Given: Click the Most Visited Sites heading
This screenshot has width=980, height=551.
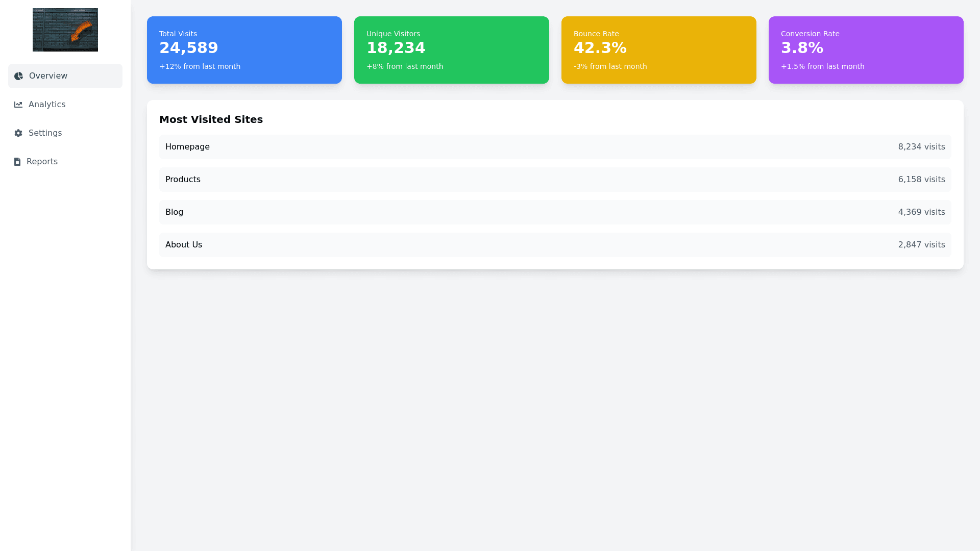Looking at the screenshot, I should coord(211,119).
